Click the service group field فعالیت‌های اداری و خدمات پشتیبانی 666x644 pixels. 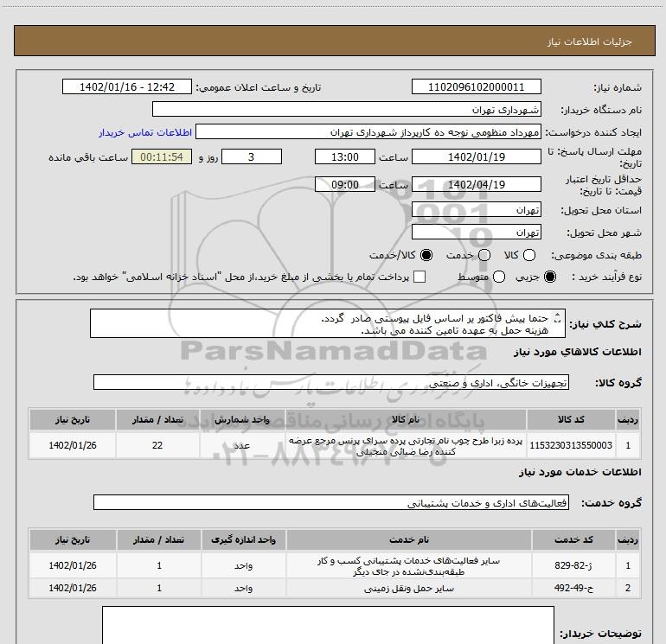331,502
